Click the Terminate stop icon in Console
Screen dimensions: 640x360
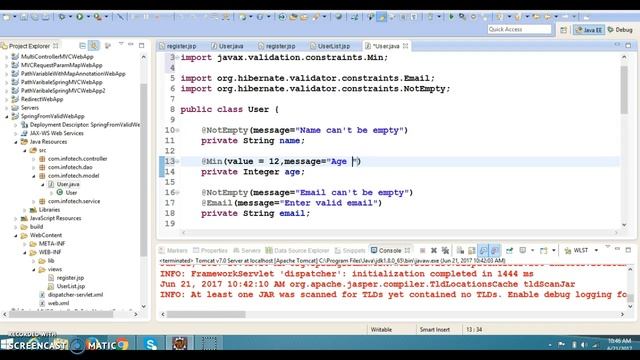coord(422,250)
